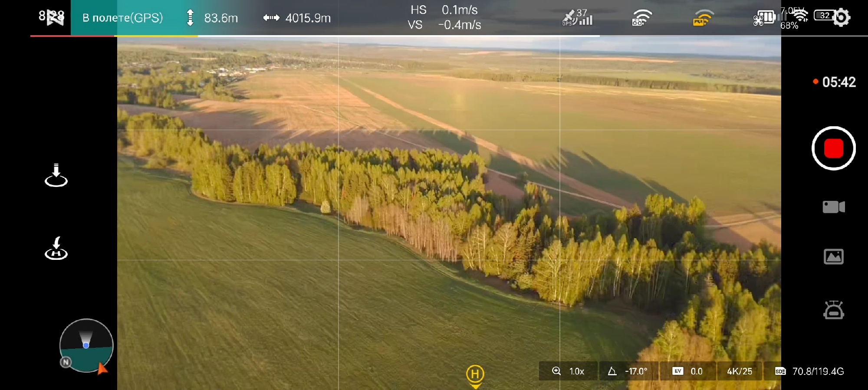
Task: Tap the auto-landing icon
Action: coord(56,175)
